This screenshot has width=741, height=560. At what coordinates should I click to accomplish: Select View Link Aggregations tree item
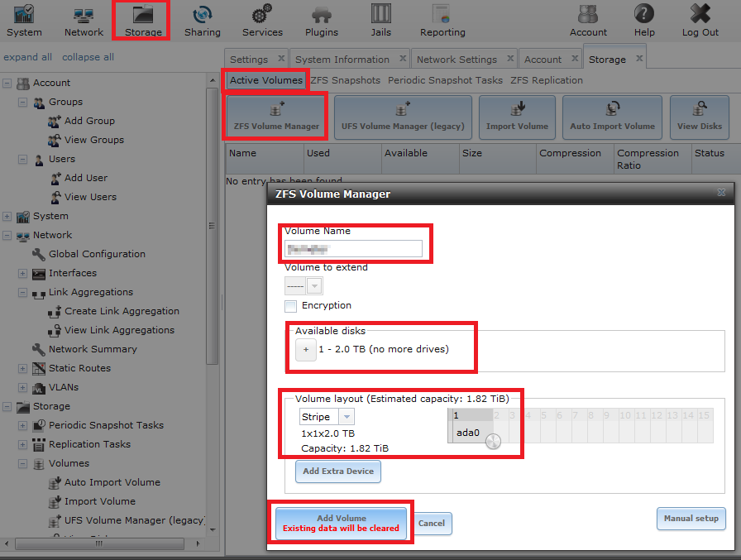point(119,330)
